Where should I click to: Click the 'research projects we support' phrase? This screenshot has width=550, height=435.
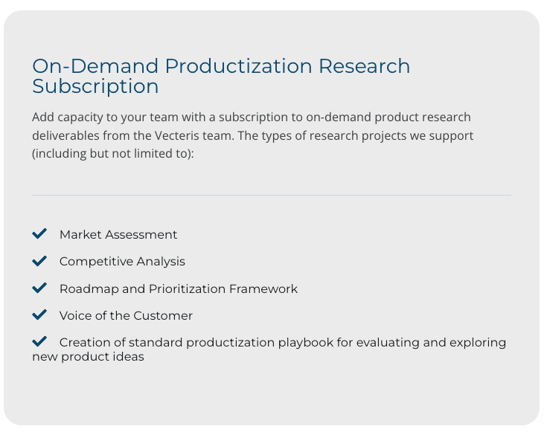point(391,136)
